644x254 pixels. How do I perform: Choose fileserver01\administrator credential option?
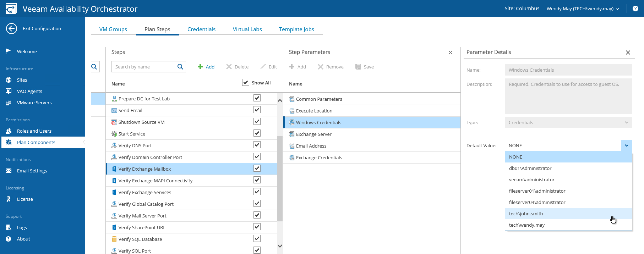click(x=568, y=191)
